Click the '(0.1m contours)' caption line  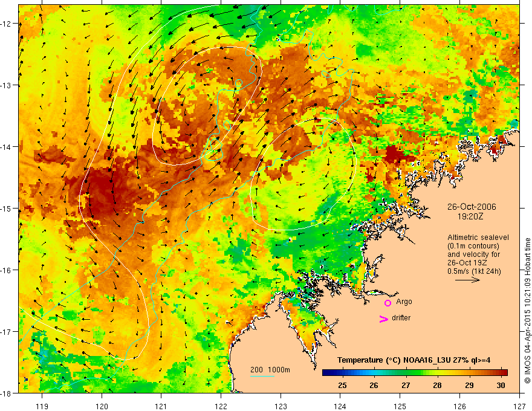pos(473,246)
